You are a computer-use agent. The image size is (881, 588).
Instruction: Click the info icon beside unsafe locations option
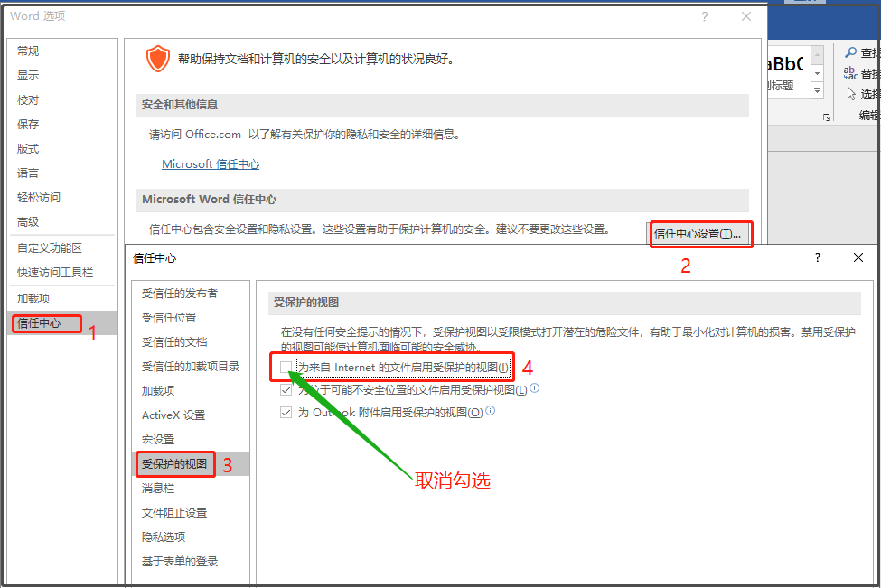[x=535, y=388]
